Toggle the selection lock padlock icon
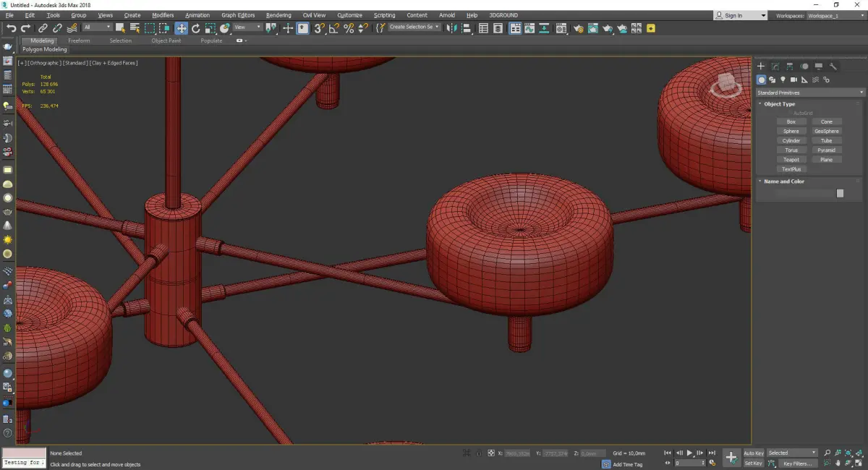Screen dimensions: 868x470 click(480, 453)
